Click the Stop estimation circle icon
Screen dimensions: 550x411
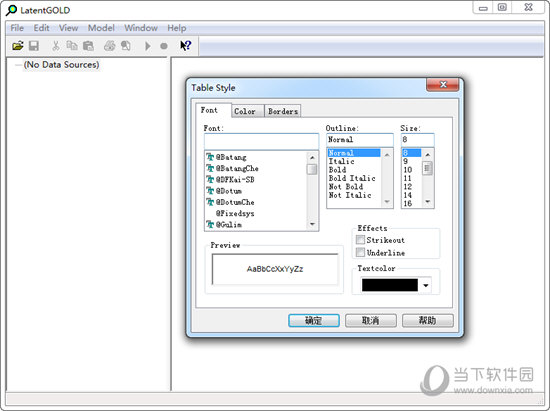pyautogui.click(x=163, y=46)
